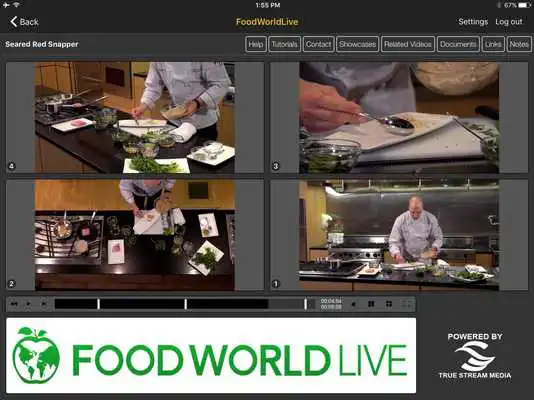Viewport: 534px width, 400px height.
Task: Open Settings in the header
Action: pos(473,22)
